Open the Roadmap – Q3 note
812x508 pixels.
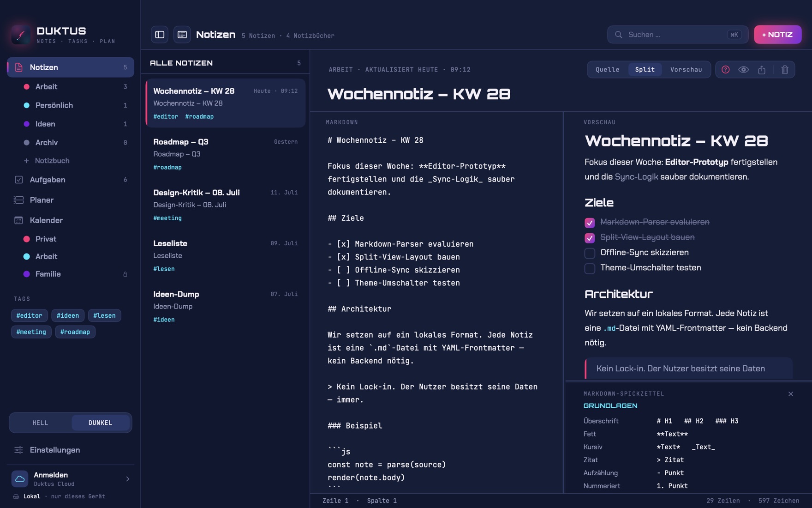click(x=226, y=154)
